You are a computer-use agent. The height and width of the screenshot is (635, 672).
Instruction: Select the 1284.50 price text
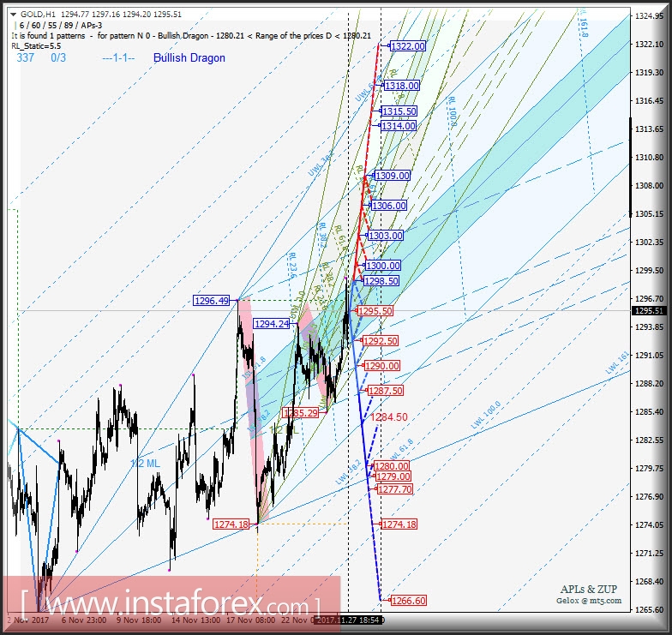click(389, 416)
